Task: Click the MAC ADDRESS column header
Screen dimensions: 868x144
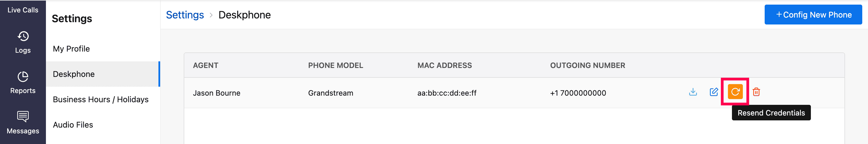Action: pyautogui.click(x=445, y=66)
